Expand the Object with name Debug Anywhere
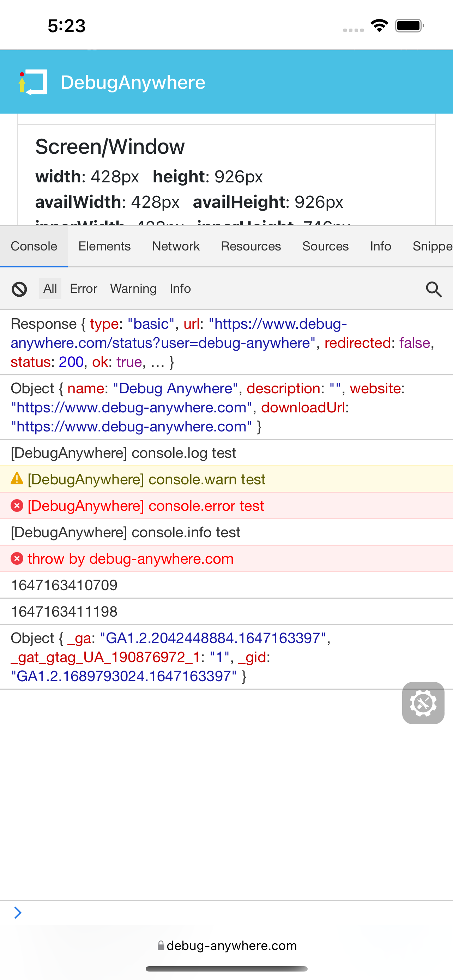Screen dimensions: 453x980 tap(33, 388)
